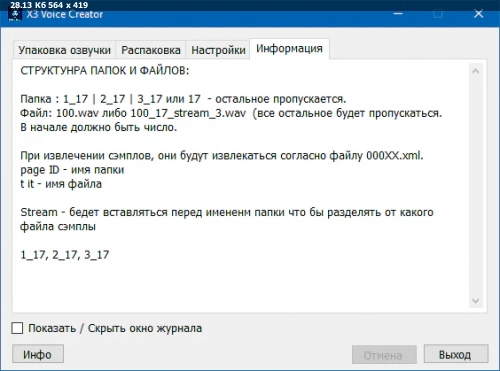Click the last line 1_17, 2_17, 3_17
500x371 pixels.
click(x=65, y=255)
